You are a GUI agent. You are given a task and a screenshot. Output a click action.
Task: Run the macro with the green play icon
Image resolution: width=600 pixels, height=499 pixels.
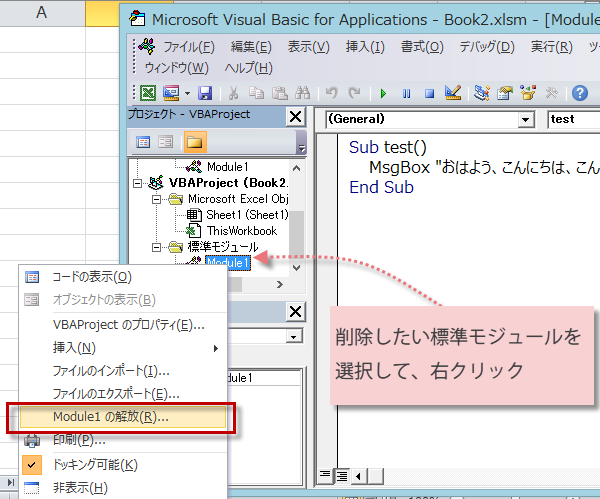[x=383, y=94]
